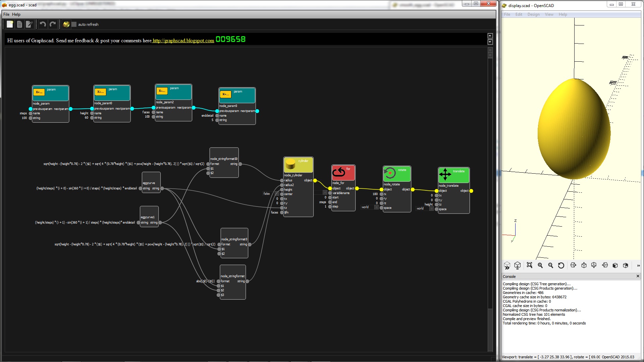The width and height of the screenshot is (644, 362).
Task: Open the Help menu in Graphscad
Action: point(16,14)
